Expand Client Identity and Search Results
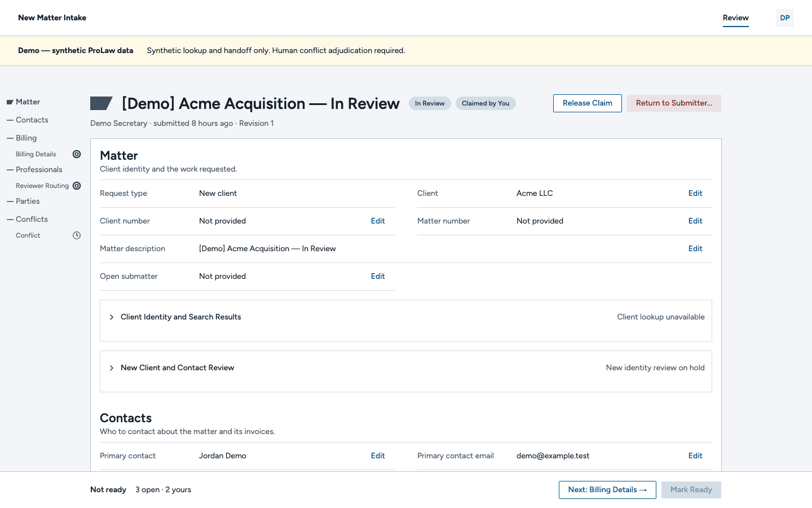This screenshot has width=812, height=508. point(406,317)
